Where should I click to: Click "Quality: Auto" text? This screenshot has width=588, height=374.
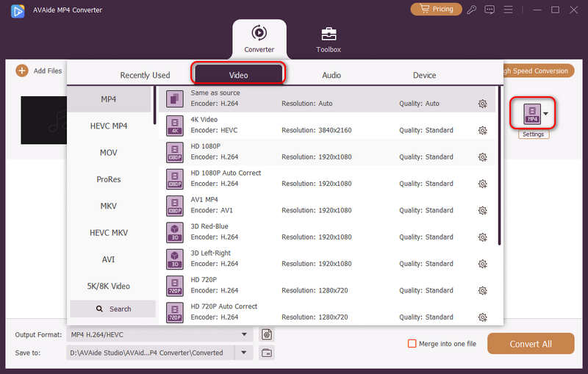point(419,104)
